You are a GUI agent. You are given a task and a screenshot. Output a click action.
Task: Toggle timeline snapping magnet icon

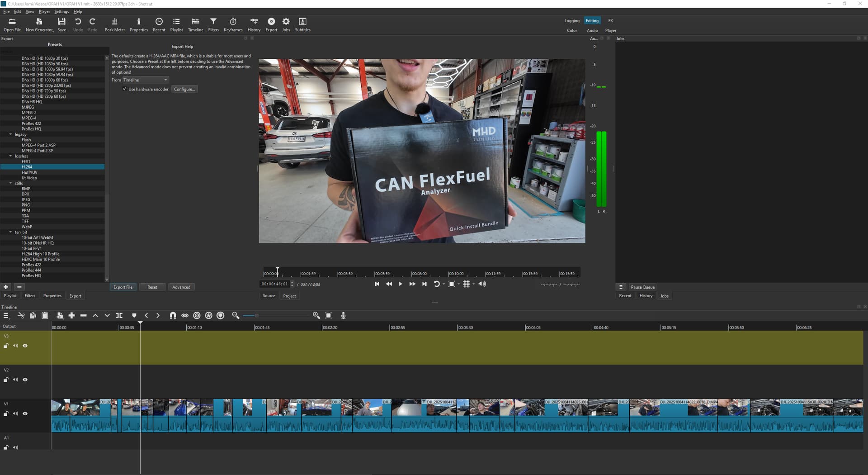(173, 316)
